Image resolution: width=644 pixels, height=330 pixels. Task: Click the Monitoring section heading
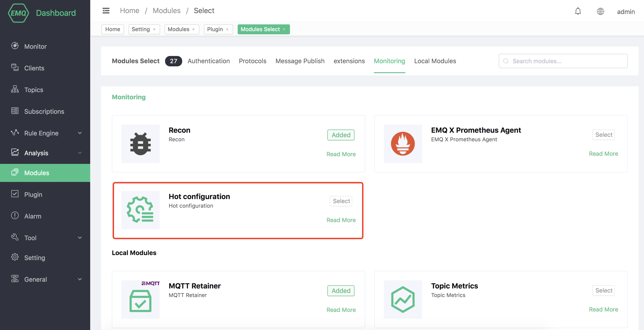coord(129,97)
